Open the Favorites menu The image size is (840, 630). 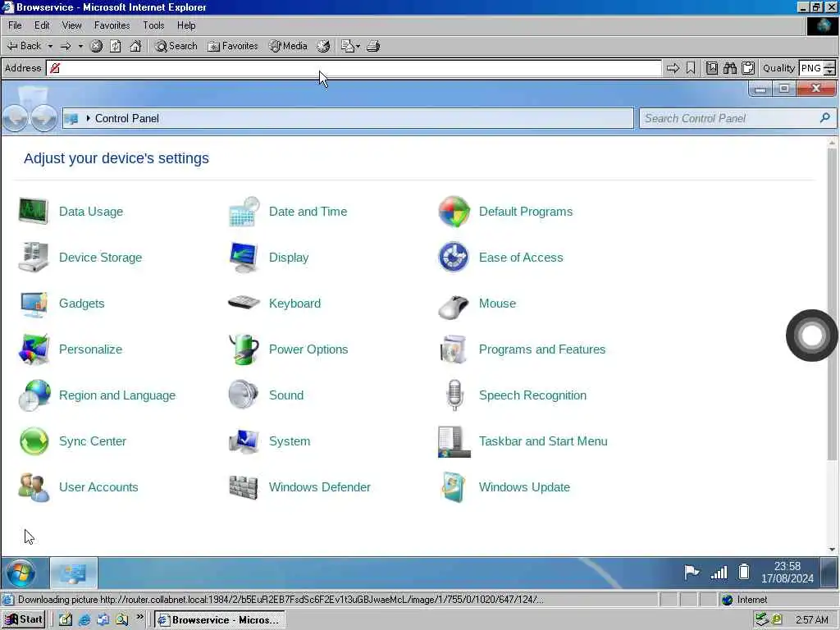pos(112,25)
